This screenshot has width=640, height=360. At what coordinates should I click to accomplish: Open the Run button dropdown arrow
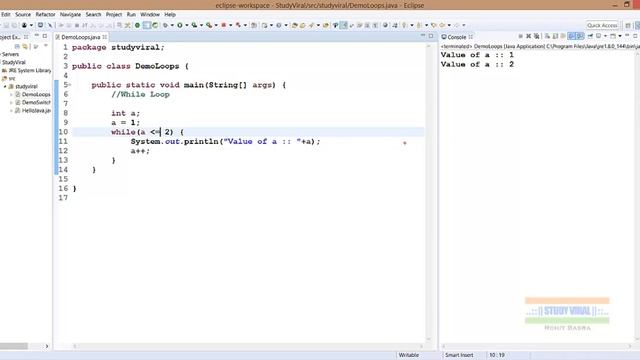[x=187, y=25]
